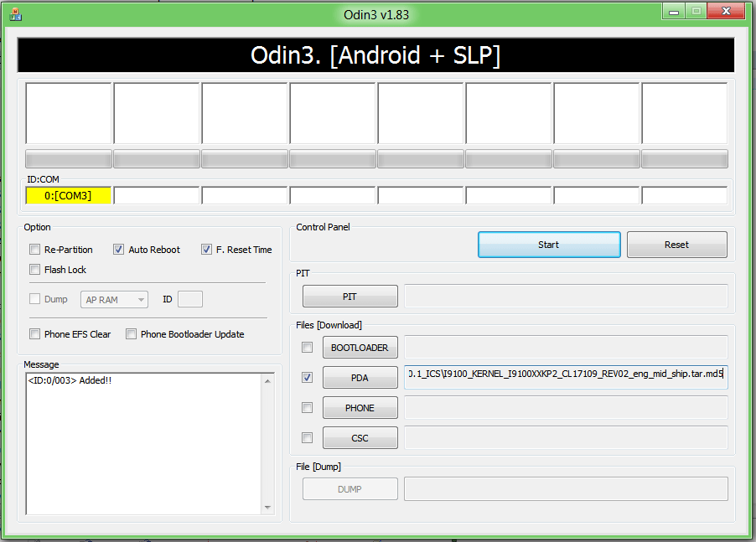Click the Odin3. [Android + SLP] banner
756x542 pixels.
pos(375,55)
